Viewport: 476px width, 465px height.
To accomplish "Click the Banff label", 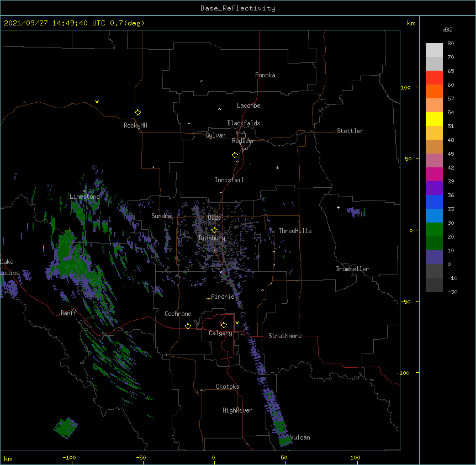I will coord(68,313).
